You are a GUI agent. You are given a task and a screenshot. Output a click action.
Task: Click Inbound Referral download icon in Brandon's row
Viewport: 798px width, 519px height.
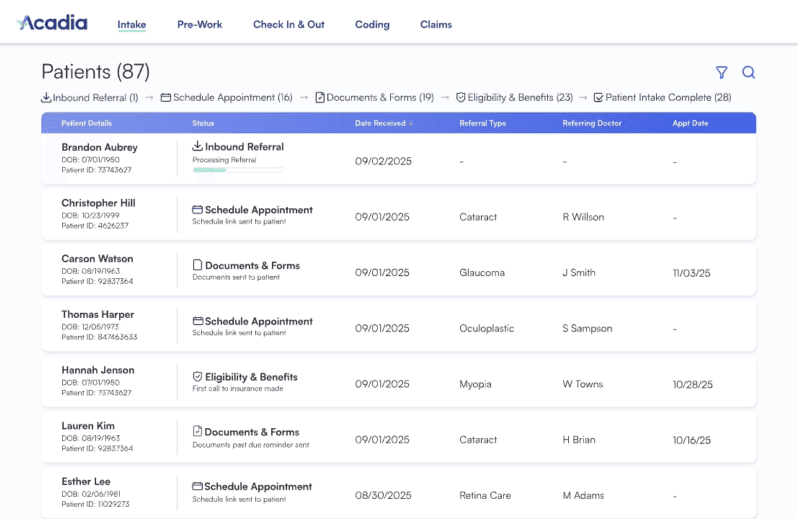pos(197,146)
